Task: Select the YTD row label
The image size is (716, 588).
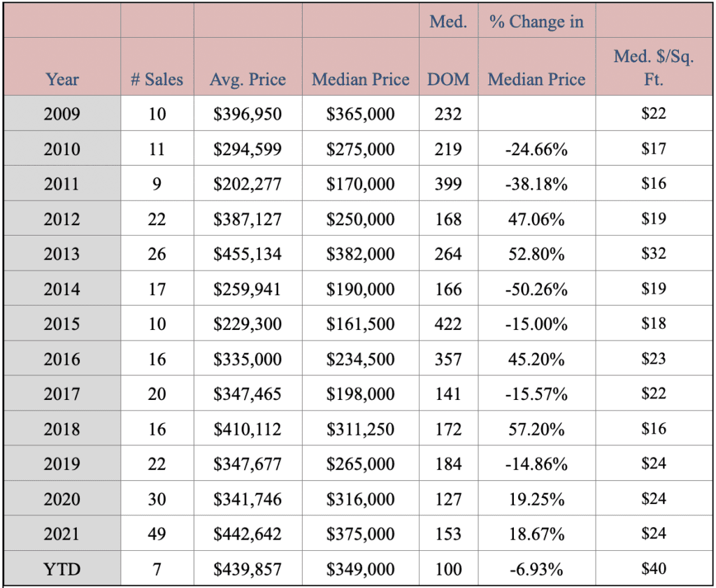Action: coord(62,569)
